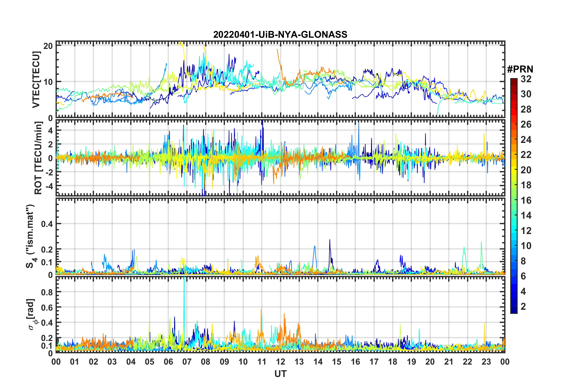Viewport: 561px width, 392px height.
Task: Select the σφ axis tick label 0.6
Action: 47,307
